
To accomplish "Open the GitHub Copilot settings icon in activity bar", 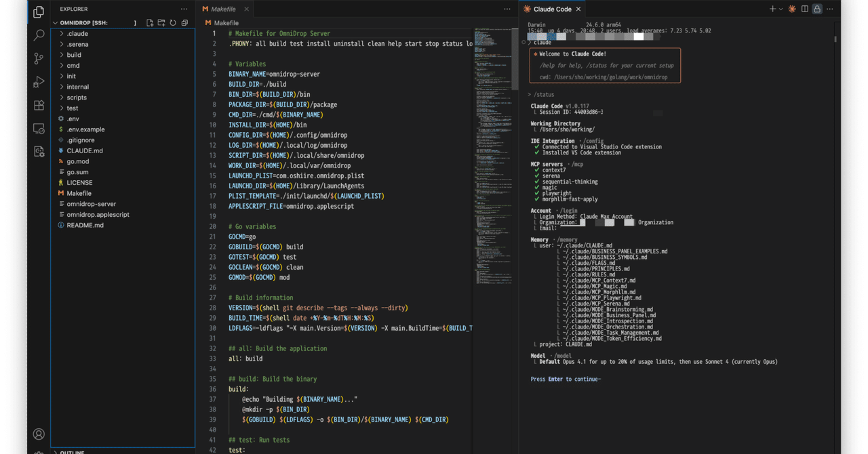I will (39, 152).
